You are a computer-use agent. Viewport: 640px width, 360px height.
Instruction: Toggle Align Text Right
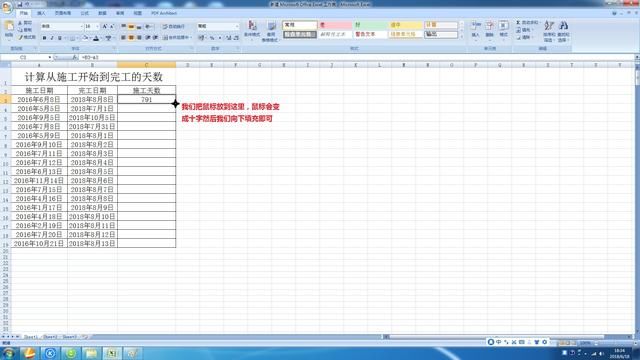click(x=139, y=38)
